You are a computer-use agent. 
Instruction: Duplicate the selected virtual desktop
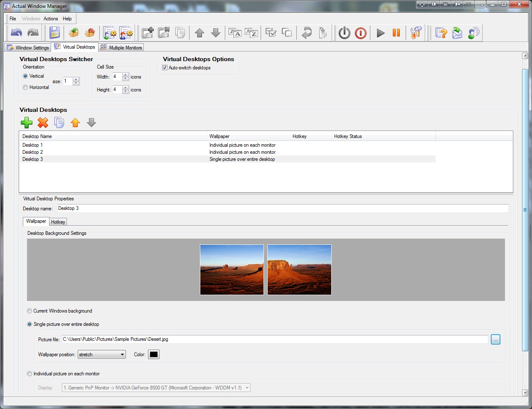(59, 123)
